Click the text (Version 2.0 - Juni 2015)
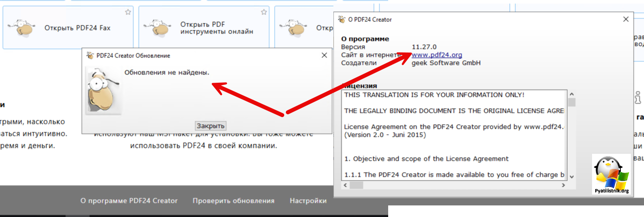This screenshot has width=644, height=217. tap(385, 135)
